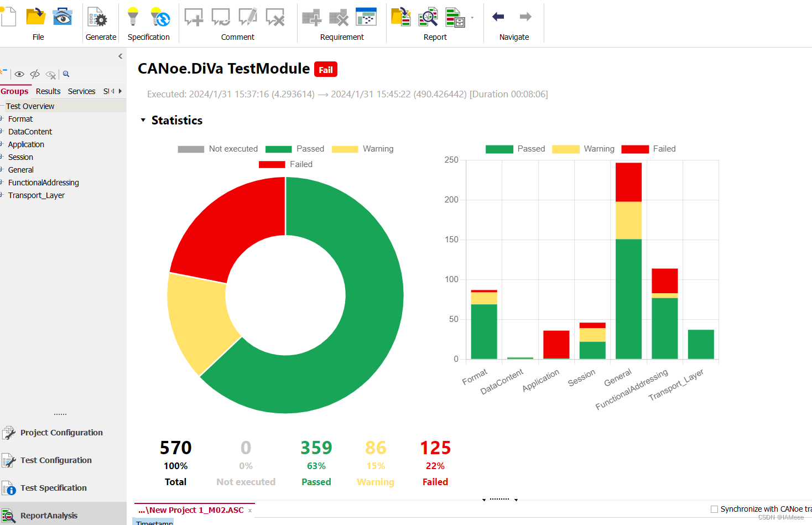Image resolution: width=812 pixels, height=525 pixels.
Task: Select Session group in the tree
Action: click(x=20, y=157)
